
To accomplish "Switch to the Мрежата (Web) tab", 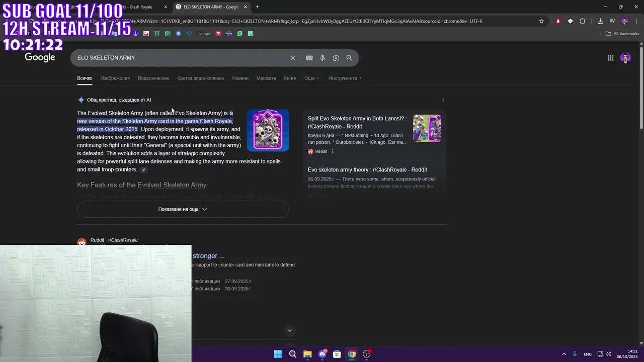I will coord(266,78).
